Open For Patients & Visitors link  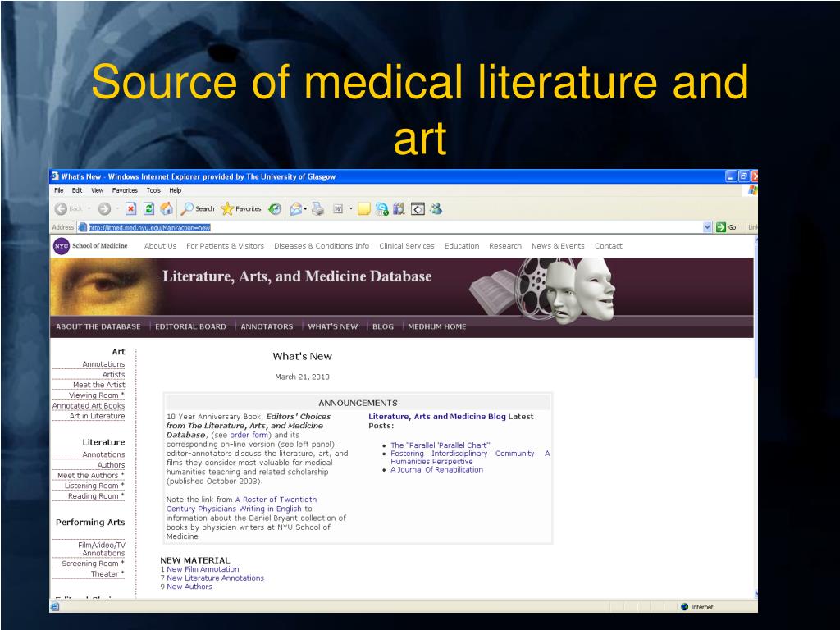tap(225, 246)
